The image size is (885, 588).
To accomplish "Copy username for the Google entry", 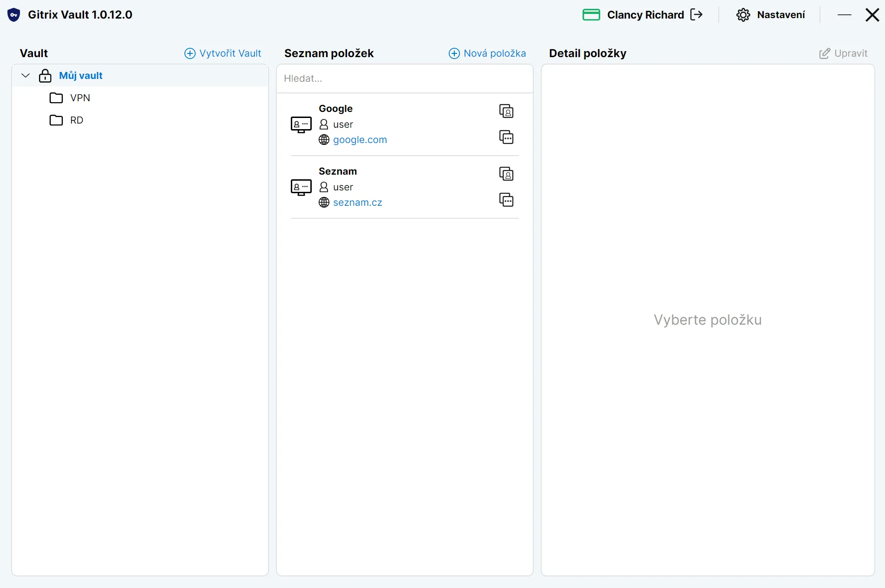I will coord(506,111).
